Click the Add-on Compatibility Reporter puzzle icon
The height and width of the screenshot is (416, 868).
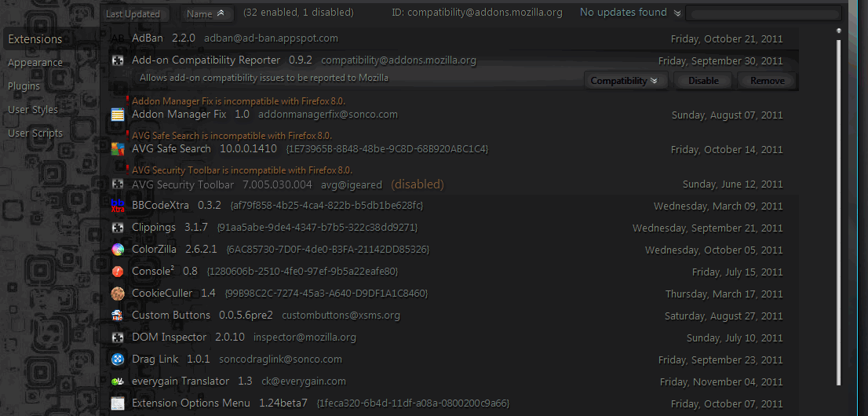(x=118, y=61)
